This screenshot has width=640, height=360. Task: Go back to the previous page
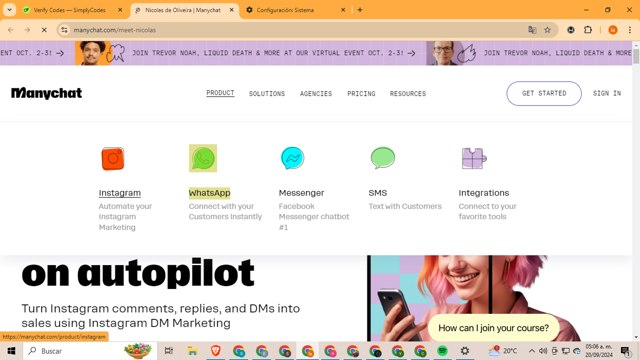coord(11,30)
